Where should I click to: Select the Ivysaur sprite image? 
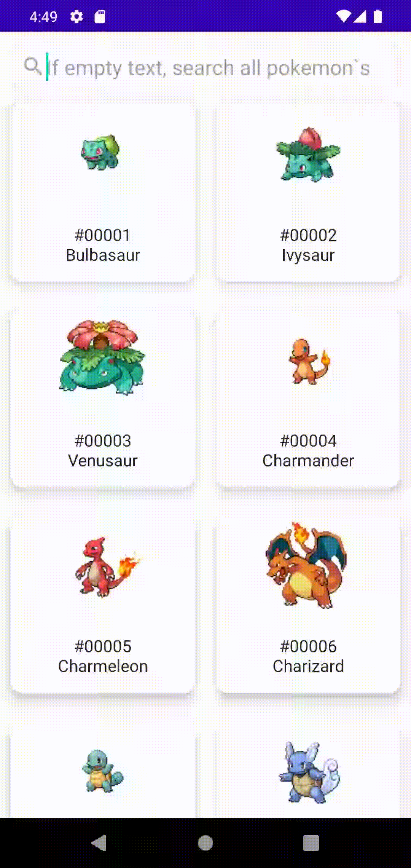(308, 155)
